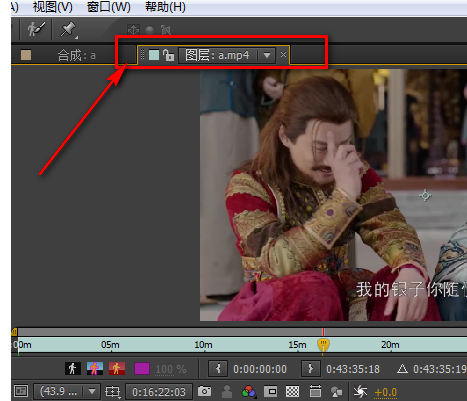
Task: Click the pixel aspect ratio correction icon
Action: 315,391
